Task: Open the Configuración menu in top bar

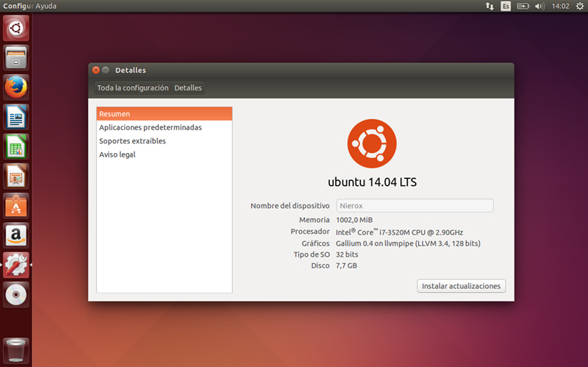Action: 18,6
